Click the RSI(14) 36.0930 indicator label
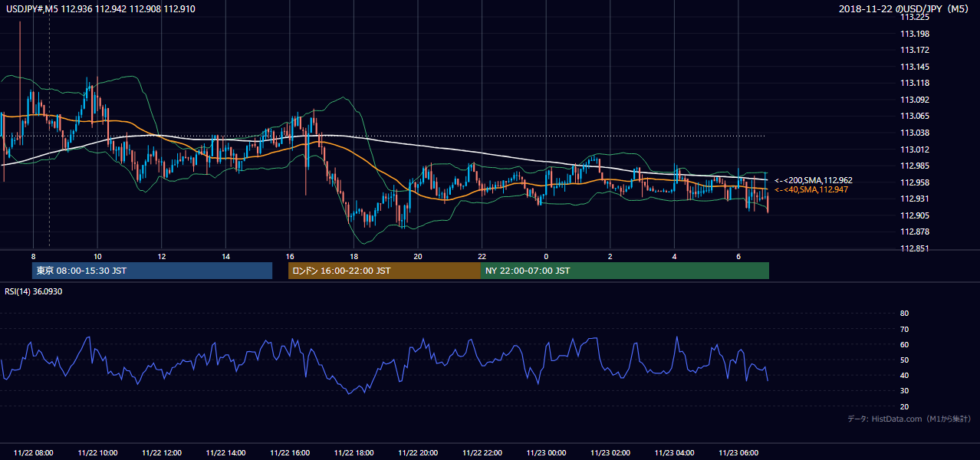 point(33,291)
